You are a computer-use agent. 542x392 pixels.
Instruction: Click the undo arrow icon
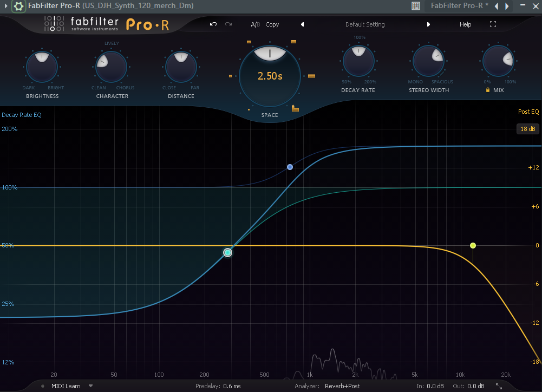(x=213, y=24)
